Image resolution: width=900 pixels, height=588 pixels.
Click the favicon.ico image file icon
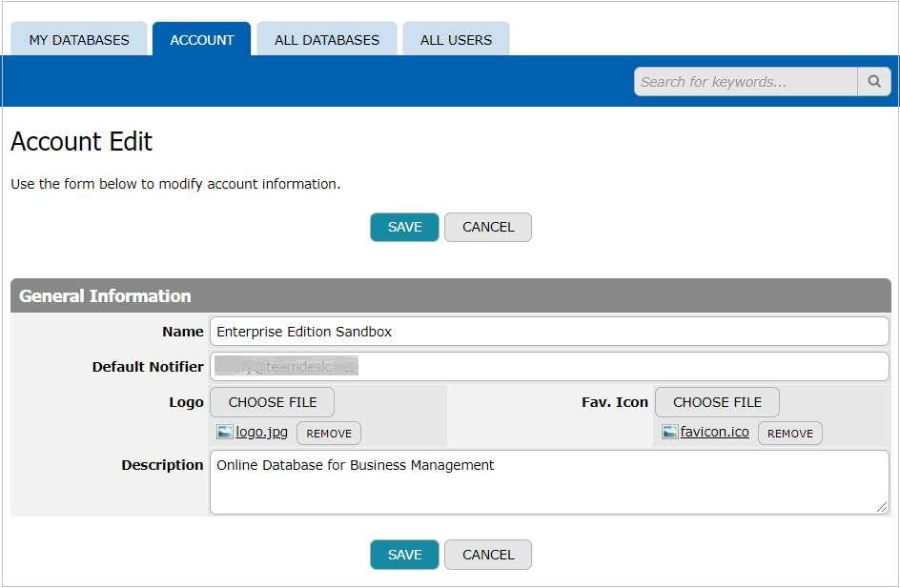pos(670,433)
